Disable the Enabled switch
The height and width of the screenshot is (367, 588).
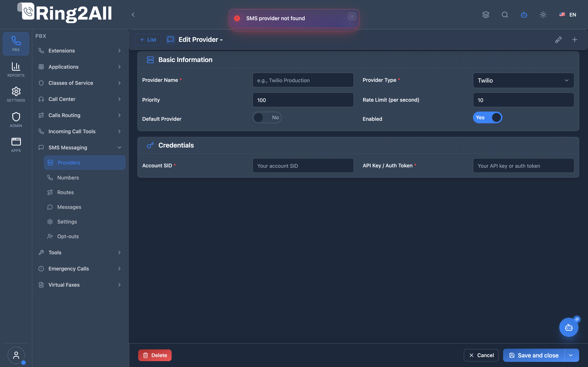tap(487, 117)
